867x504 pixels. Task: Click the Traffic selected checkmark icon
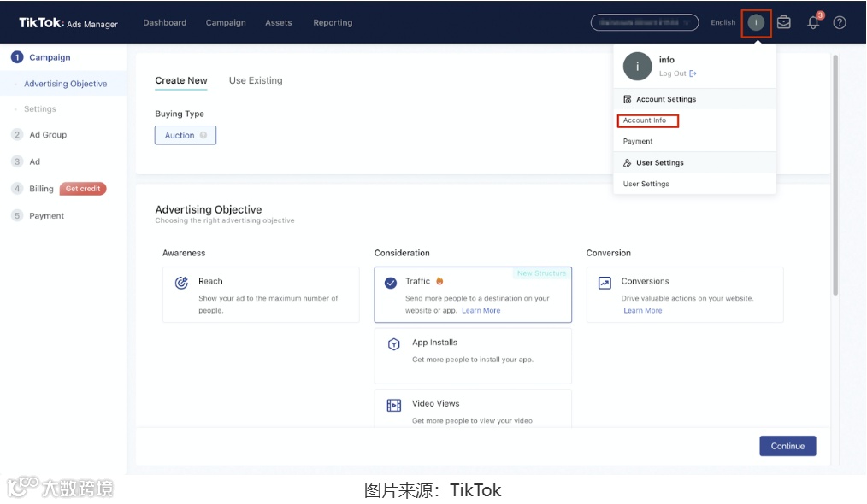tap(391, 283)
